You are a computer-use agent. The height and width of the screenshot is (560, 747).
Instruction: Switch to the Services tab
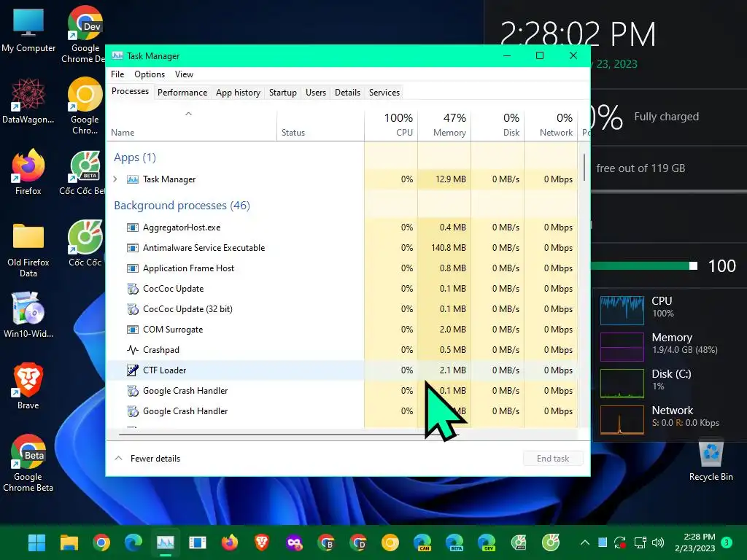pos(384,93)
